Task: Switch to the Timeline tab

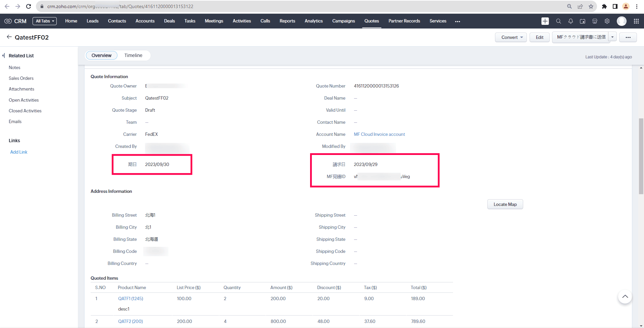Action: point(133,55)
